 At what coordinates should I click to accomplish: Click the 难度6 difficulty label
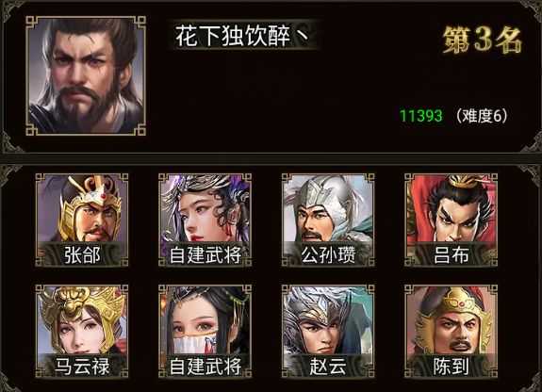pos(482,116)
